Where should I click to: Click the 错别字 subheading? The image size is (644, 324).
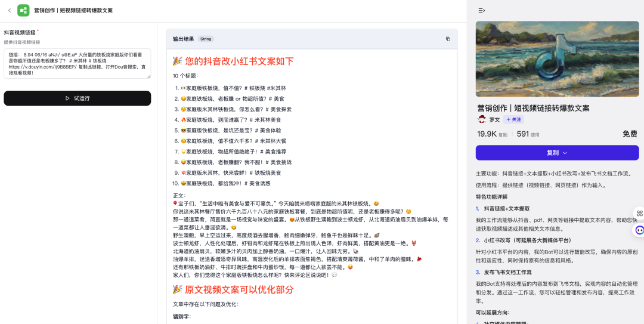coord(182,317)
